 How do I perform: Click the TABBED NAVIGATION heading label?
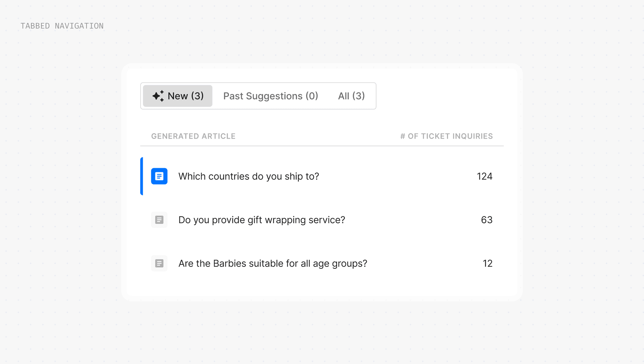62,26
